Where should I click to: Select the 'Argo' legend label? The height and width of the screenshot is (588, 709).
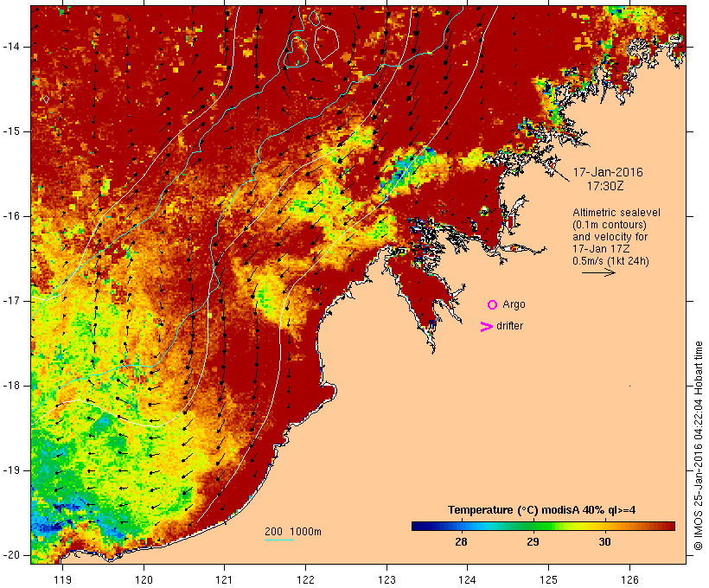tap(514, 304)
